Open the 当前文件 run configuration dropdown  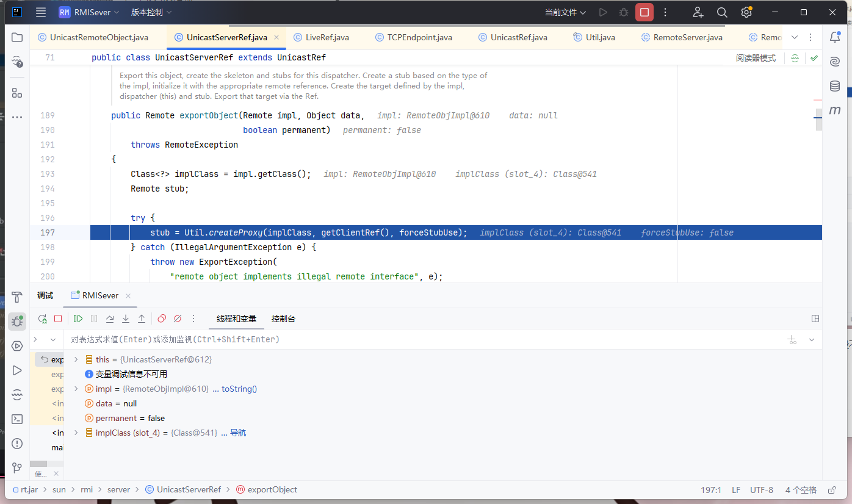coord(565,12)
